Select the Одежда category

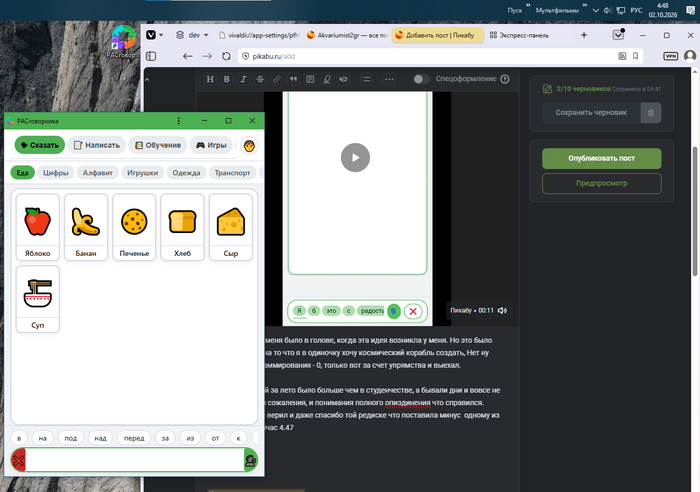click(186, 173)
